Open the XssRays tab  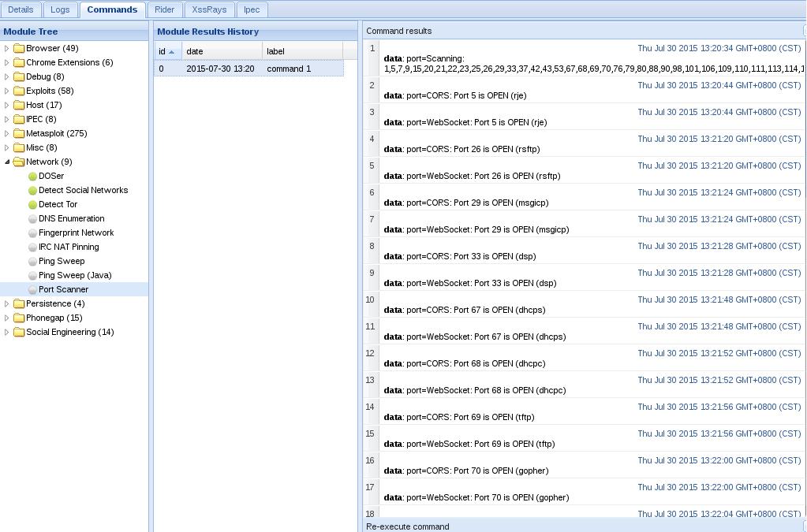[209, 10]
